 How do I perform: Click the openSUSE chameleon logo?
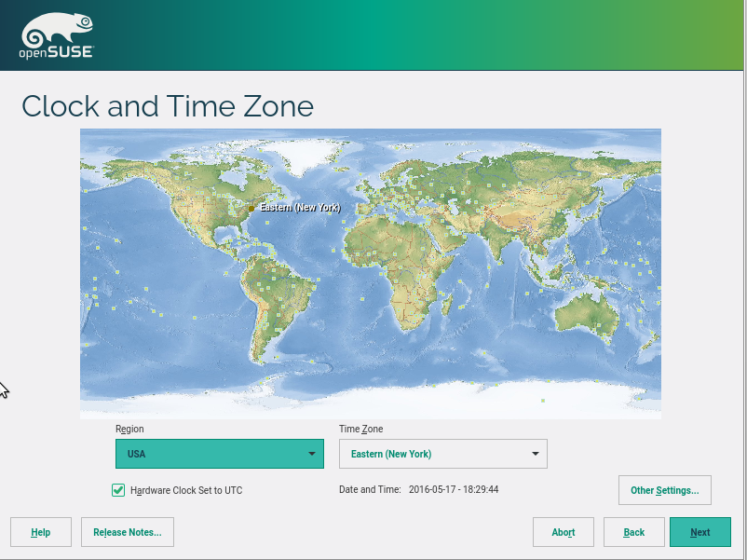pos(57,35)
